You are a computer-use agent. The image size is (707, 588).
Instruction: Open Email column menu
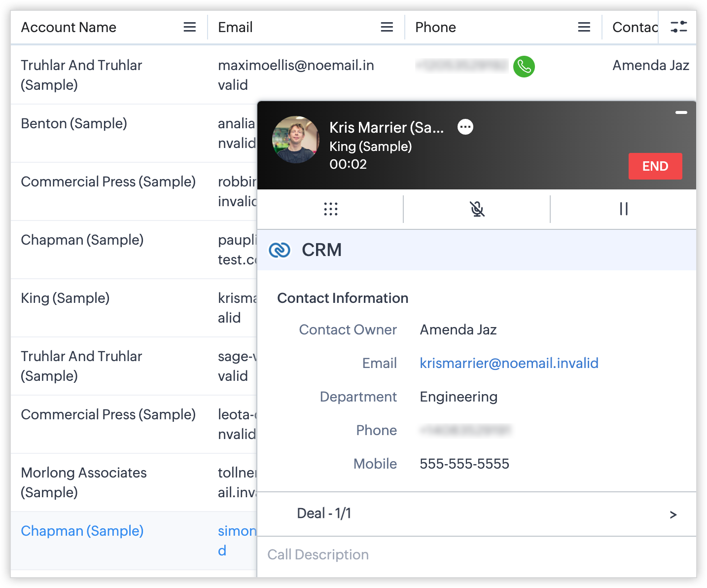click(387, 27)
